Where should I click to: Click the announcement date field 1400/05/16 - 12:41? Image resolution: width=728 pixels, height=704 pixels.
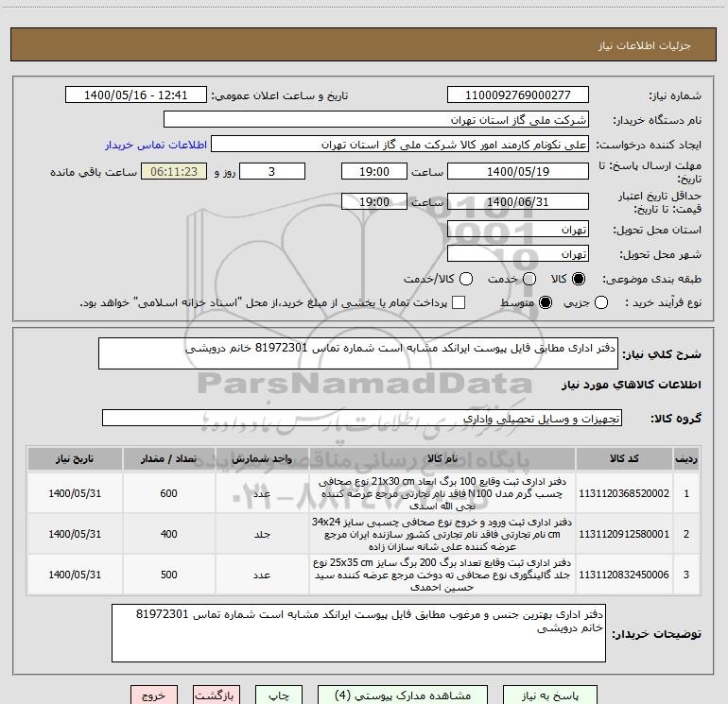136,94
